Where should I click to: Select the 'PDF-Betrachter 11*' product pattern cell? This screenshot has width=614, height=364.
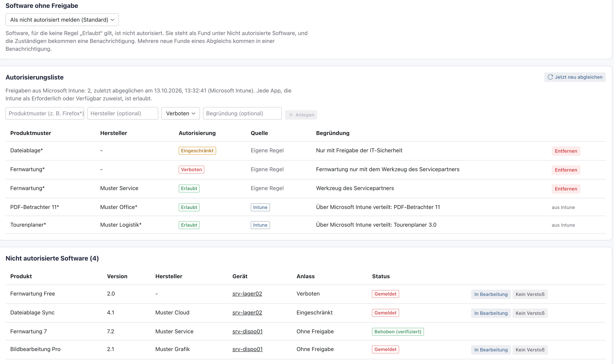35,207
